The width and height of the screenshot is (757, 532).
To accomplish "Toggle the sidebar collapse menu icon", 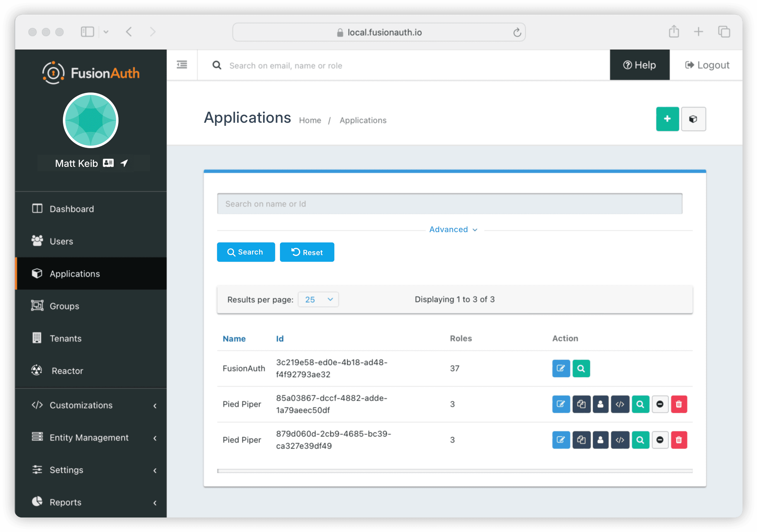I will (182, 65).
